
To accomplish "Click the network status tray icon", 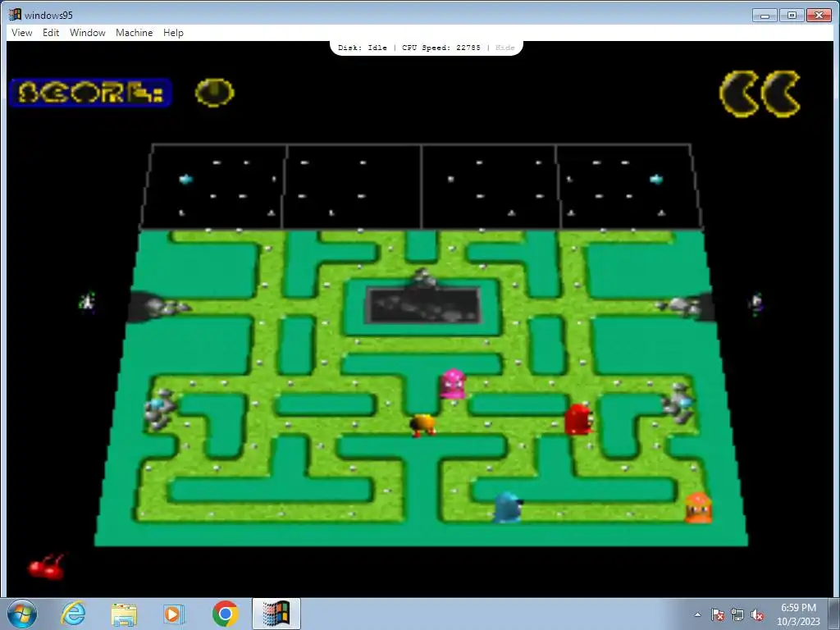I will [737, 615].
